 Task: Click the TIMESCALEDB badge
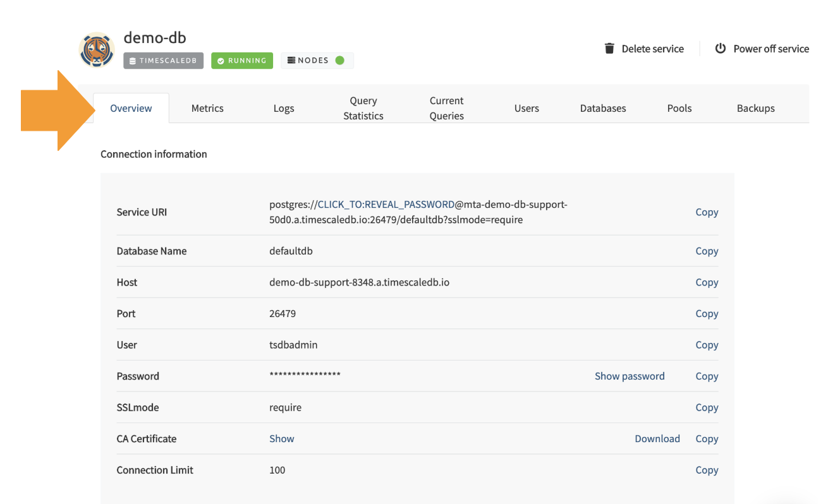163,61
